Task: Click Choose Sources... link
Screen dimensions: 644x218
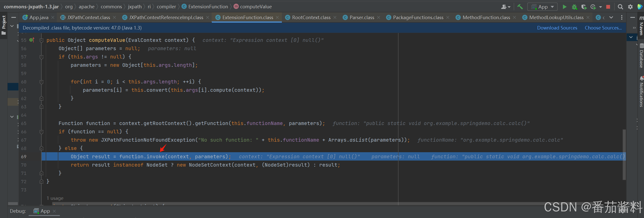Action: [x=603, y=28]
